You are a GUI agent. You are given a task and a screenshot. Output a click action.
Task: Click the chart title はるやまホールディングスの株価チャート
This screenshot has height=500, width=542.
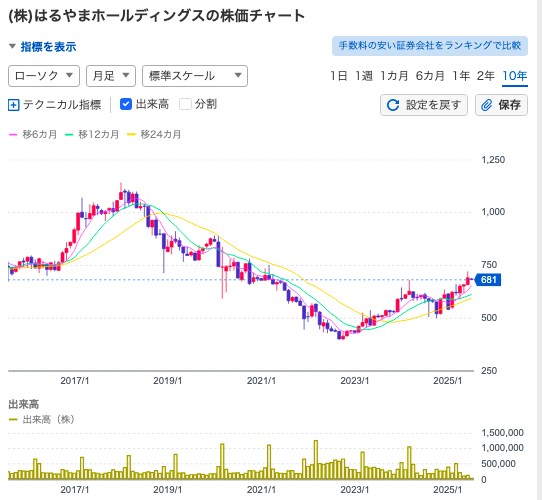coord(157,16)
